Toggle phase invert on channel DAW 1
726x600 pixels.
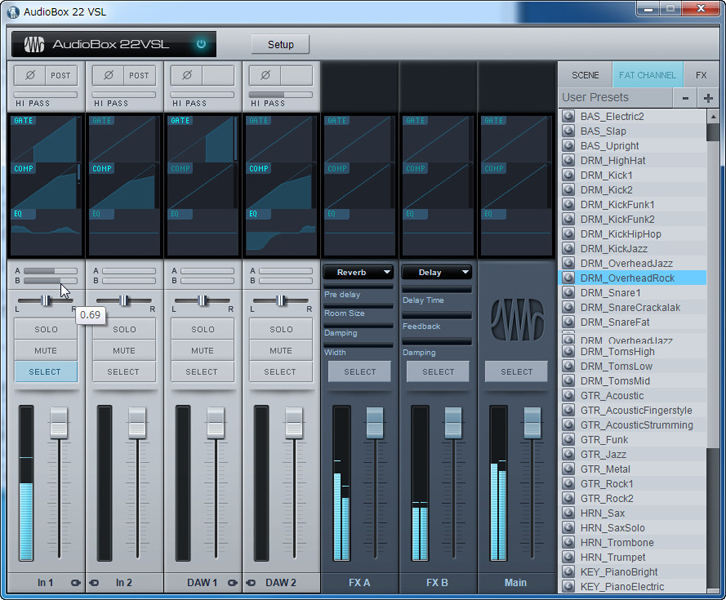coord(187,75)
